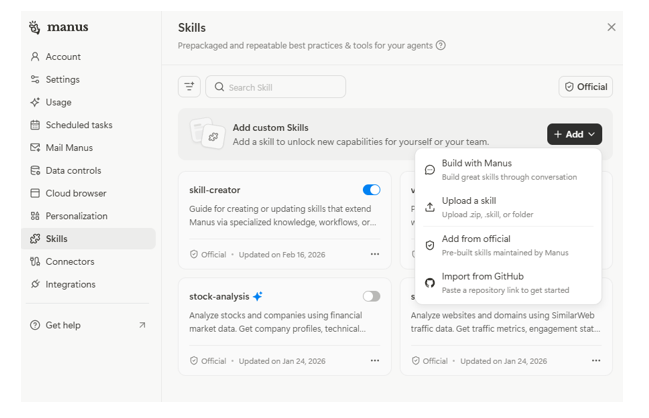Click the GitHub logo icon
This screenshot has height=418, width=649.
pyautogui.click(x=430, y=283)
